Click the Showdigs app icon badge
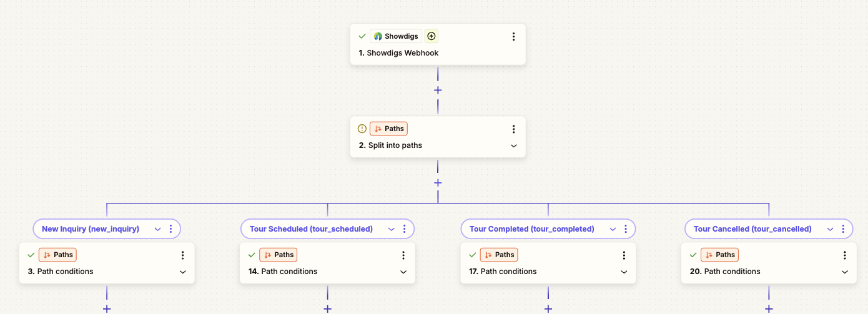 396,36
